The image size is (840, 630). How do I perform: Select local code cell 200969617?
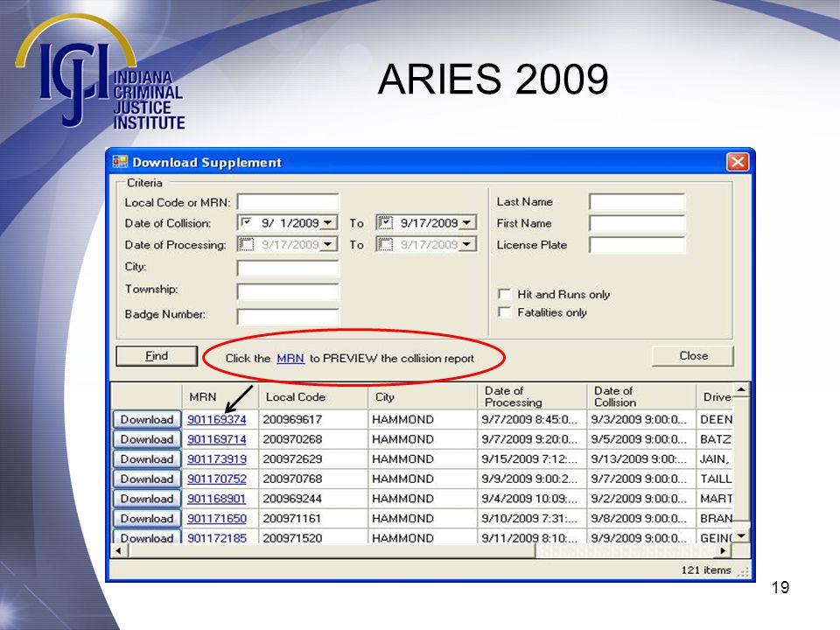[x=313, y=419]
